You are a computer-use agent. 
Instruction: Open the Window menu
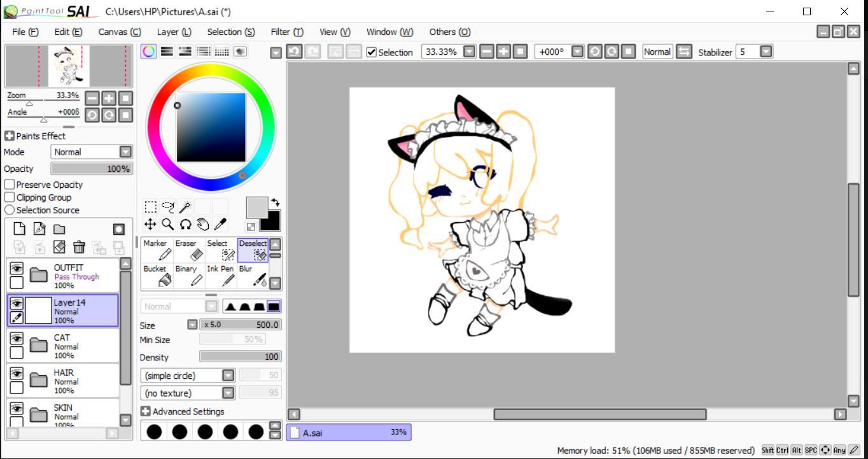point(389,32)
